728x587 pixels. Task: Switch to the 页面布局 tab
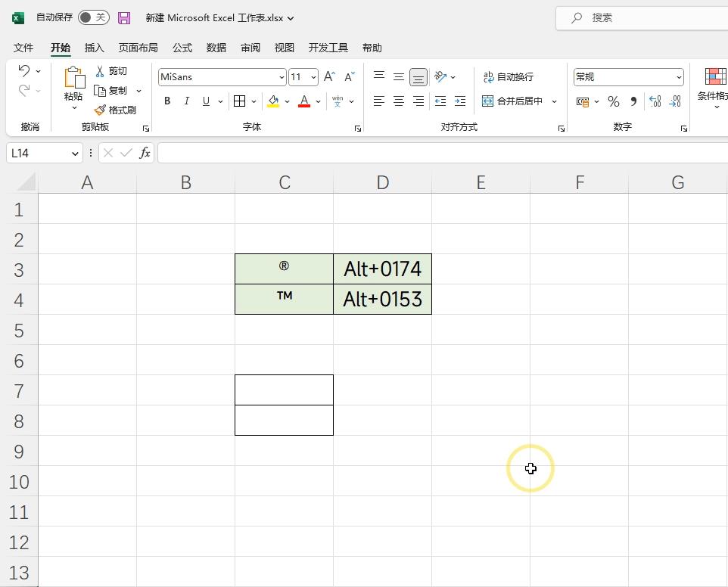tap(138, 48)
